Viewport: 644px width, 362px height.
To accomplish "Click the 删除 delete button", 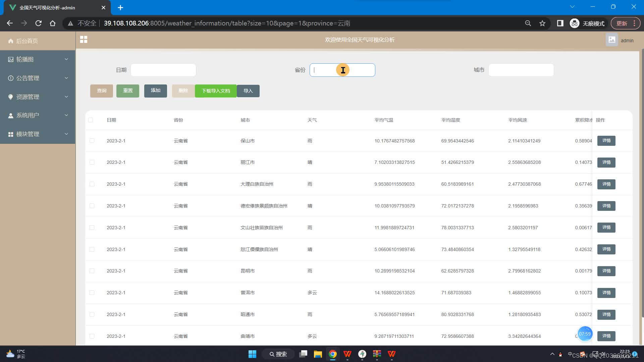I will click(x=183, y=91).
